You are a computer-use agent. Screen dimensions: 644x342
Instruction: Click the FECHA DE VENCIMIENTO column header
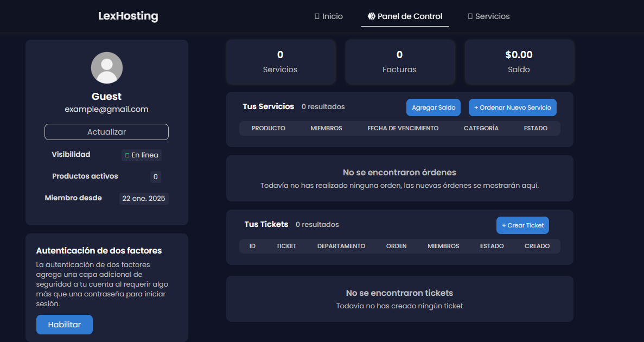click(x=403, y=128)
